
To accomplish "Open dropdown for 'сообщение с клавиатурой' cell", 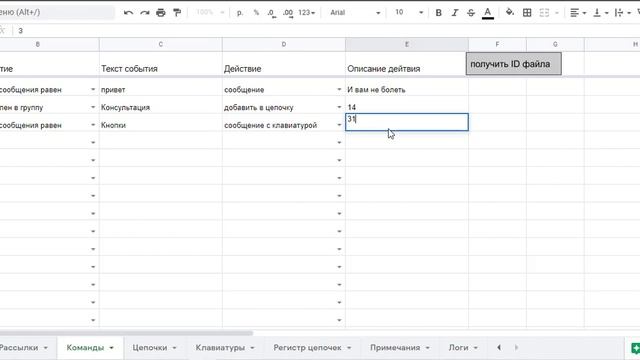I will pyautogui.click(x=339, y=125).
